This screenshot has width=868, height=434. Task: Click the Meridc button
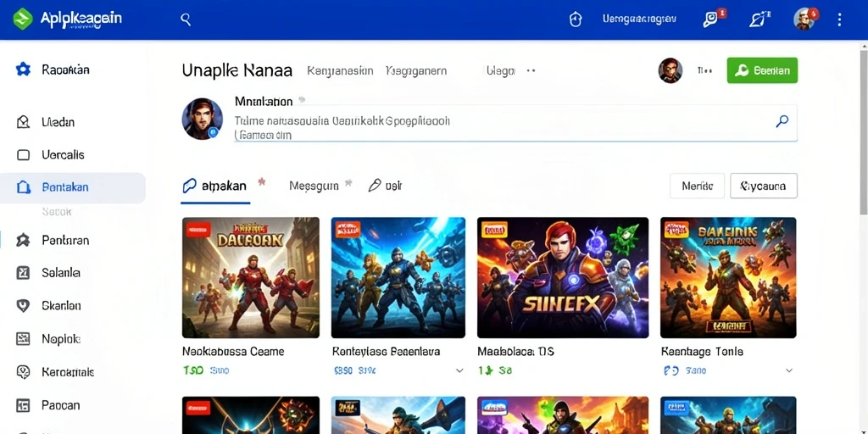pyautogui.click(x=697, y=186)
